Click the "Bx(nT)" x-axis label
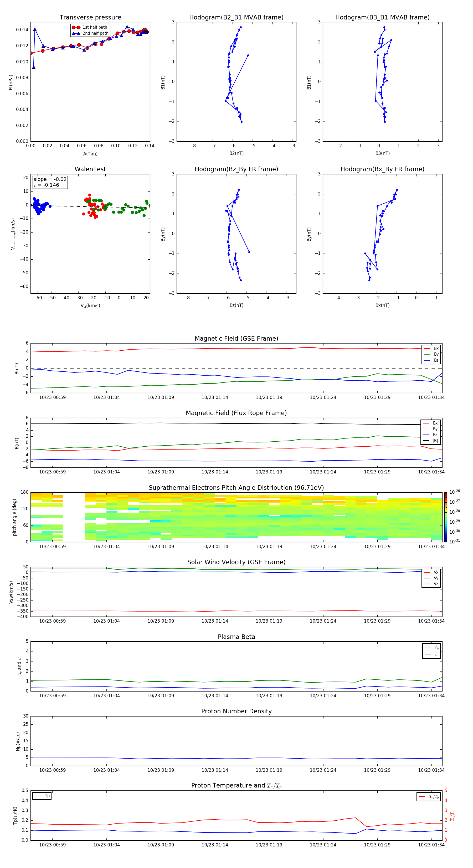Image resolution: width=473 pixels, height=868 pixels. click(382, 305)
